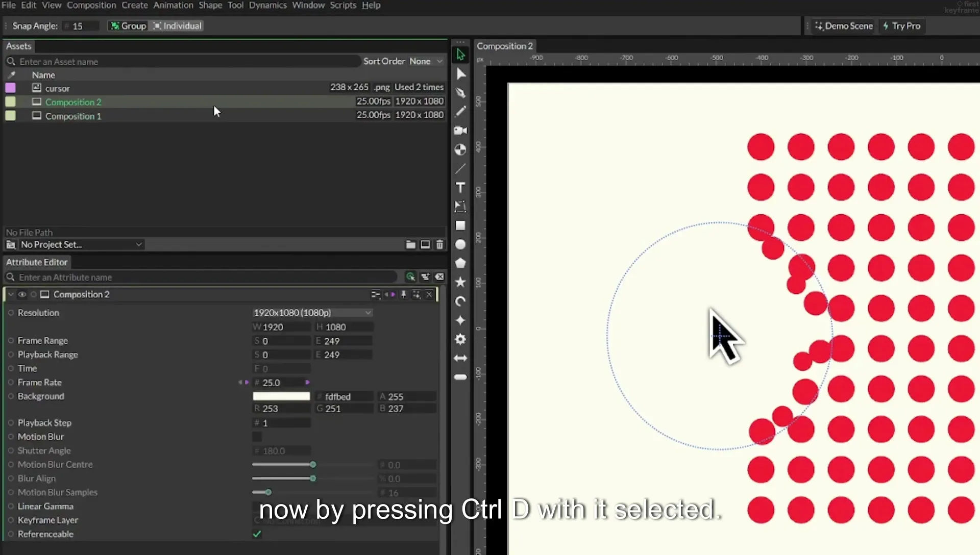Click the solo circle next to Composition 2 eye
This screenshot has height=555, width=980.
(x=34, y=294)
